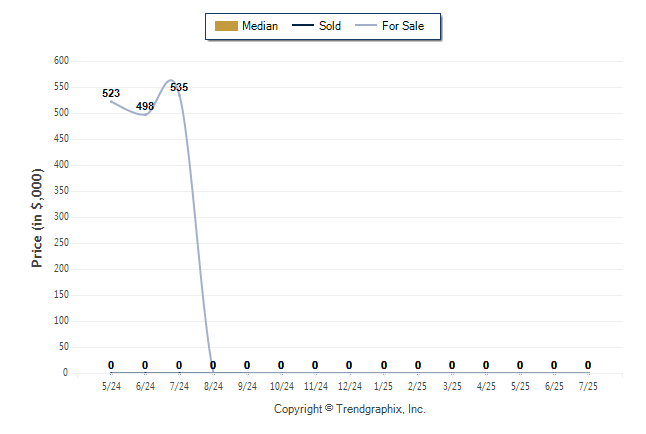Click the 523 data point label
The image size is (646, 434).
pos(111,93)
